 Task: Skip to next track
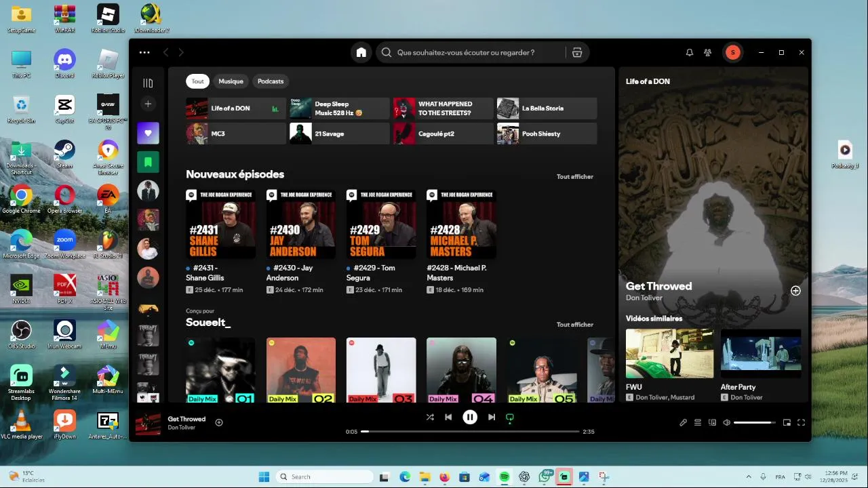[x=492, y=417]
